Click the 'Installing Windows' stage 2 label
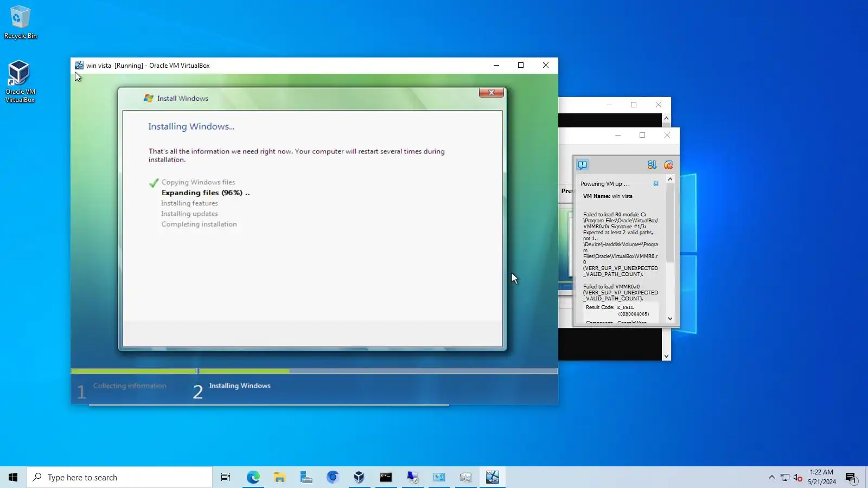 click(x=240, y=386)
